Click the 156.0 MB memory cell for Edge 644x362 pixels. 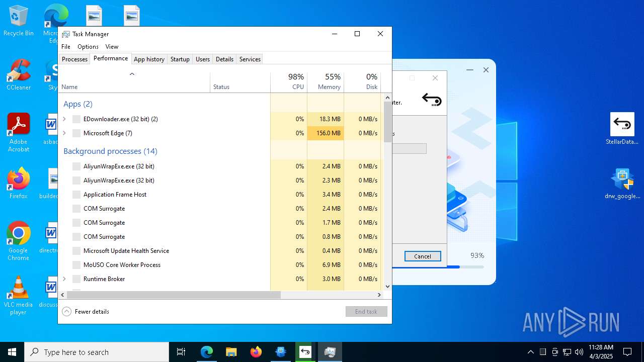[x=326, y=133]
